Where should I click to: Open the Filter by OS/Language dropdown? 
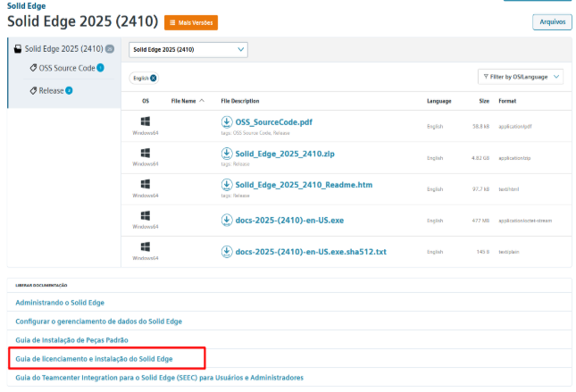coord(521,77)
